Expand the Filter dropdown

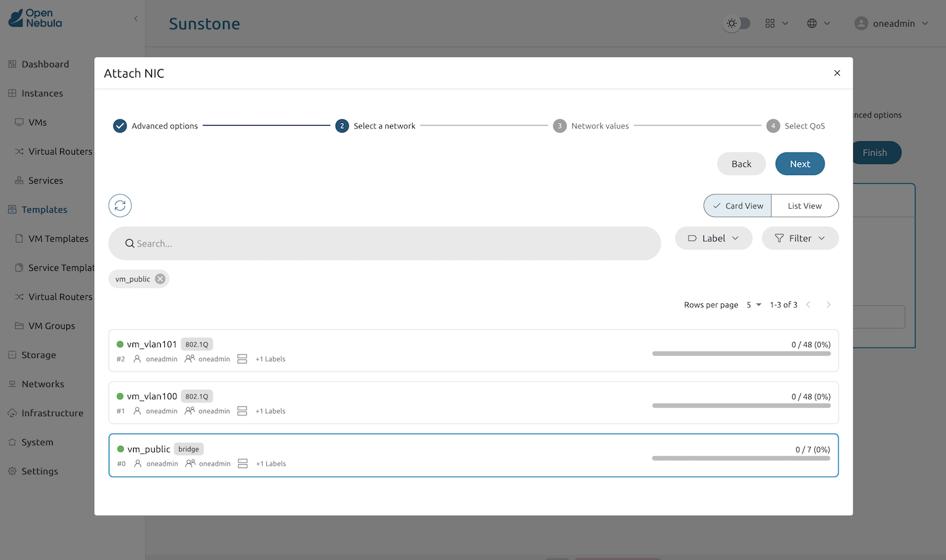800,238
